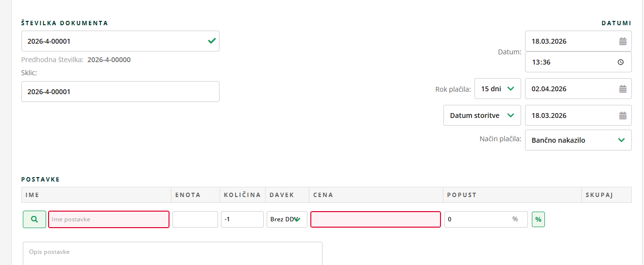Open calendar for payment due date
The width and height of the screenshot is (644, 265).
pos(623,89)
